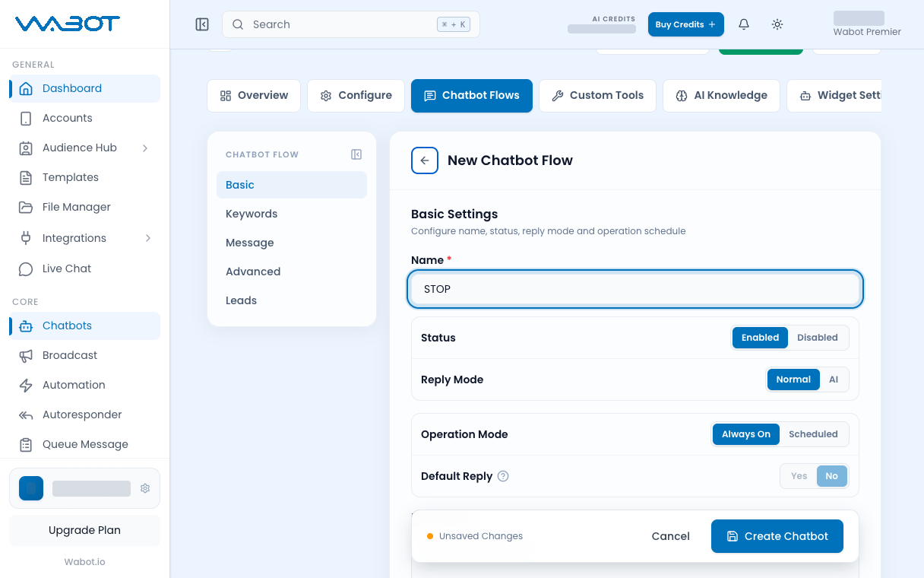Open workspace settings gear icon
This screenshot has width=924, height=578.
[145, 488]
